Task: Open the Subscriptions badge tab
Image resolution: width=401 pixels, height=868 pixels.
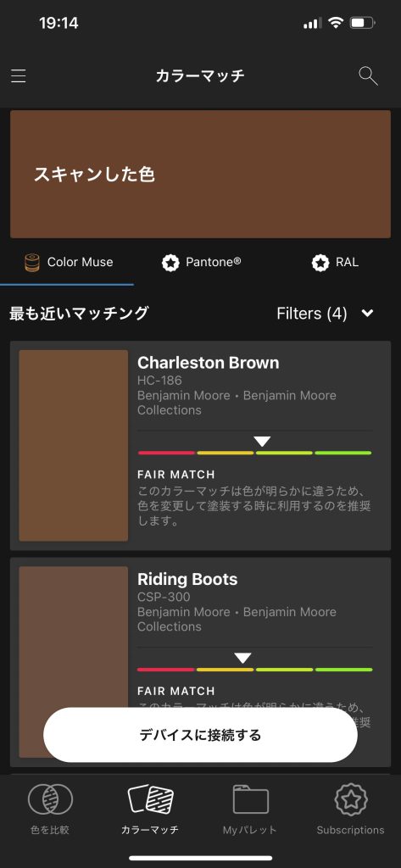Action: [x=351, y=807]
